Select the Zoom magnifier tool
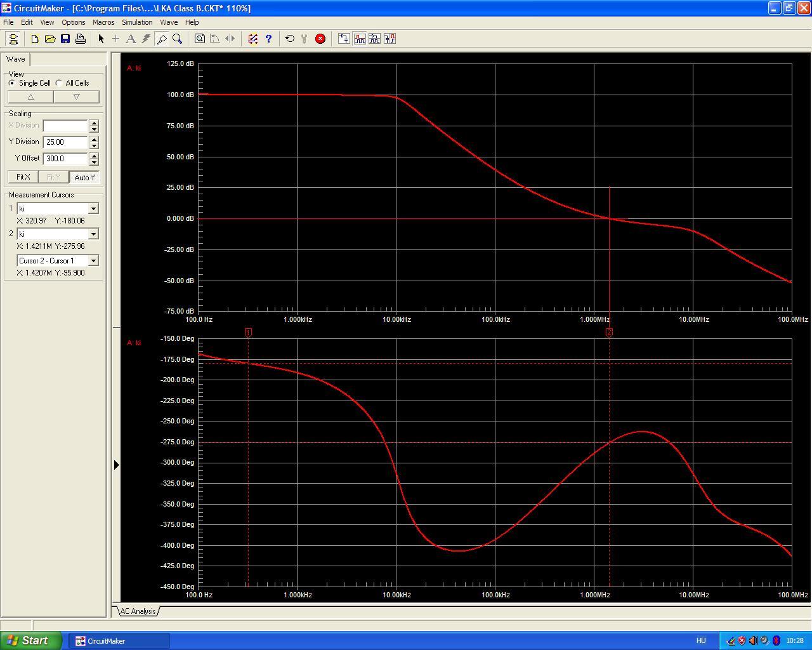 [178, 39]
